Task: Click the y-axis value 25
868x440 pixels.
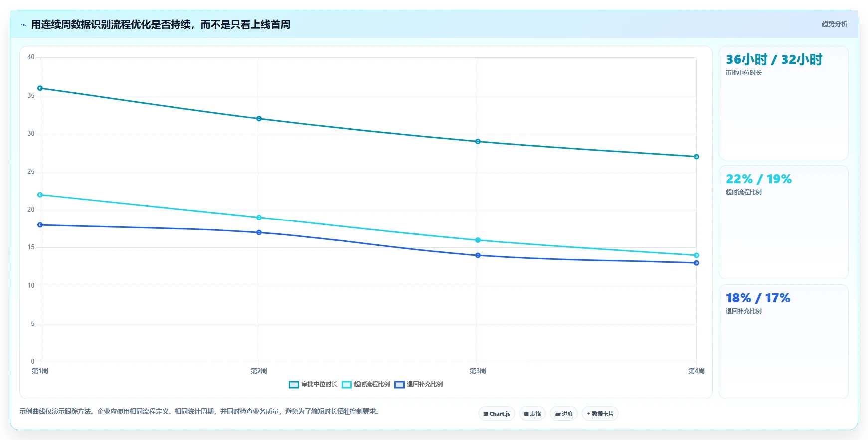Action: [x=31, y=172]
